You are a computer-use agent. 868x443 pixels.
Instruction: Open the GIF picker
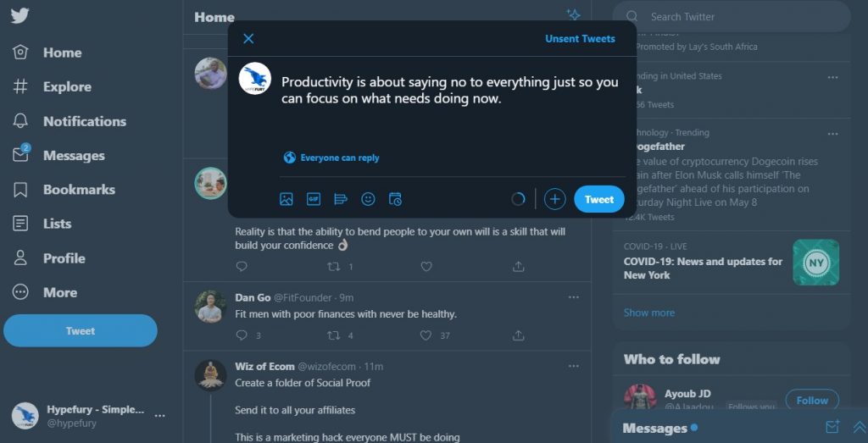tap(314, 199)
